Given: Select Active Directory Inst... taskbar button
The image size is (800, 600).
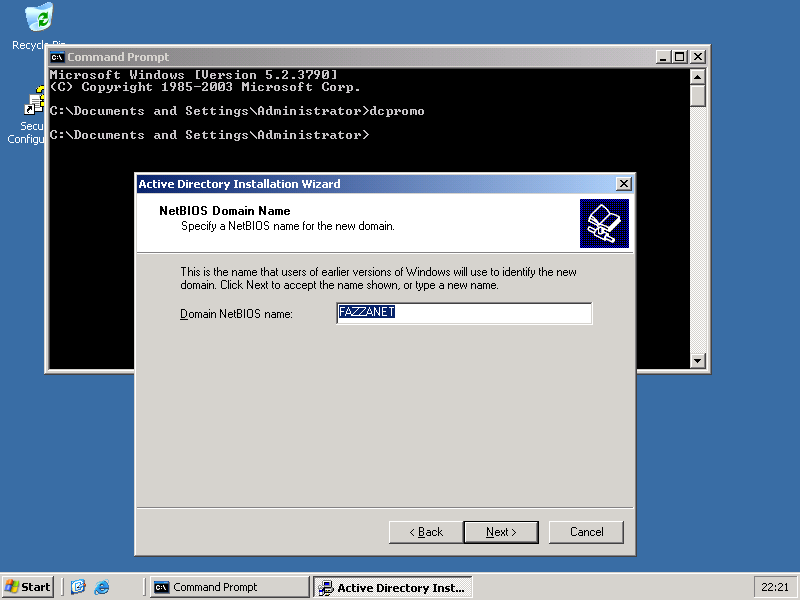Looking at the screenshot, I should (x=393, y=587).
